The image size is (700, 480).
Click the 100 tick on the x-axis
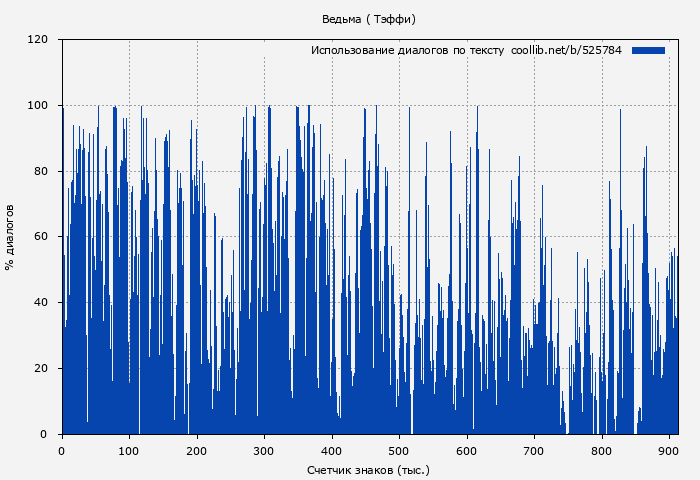pos(129,450)
